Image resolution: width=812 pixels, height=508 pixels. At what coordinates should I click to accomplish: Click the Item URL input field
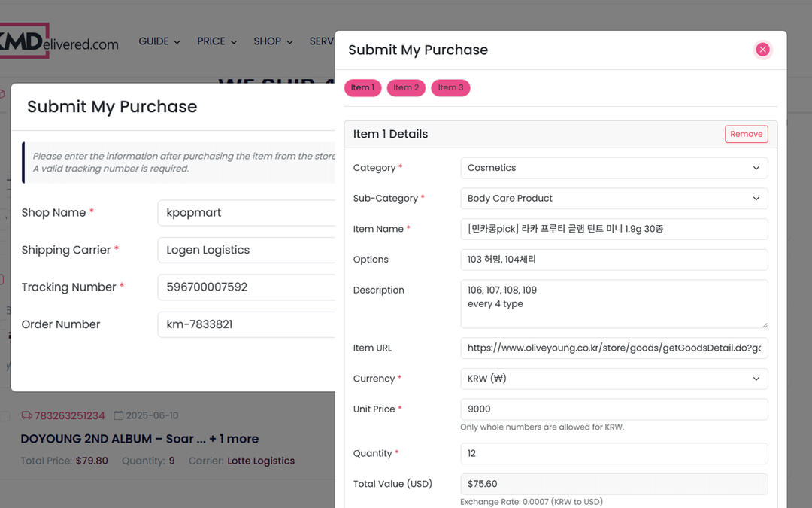(614, 348)
